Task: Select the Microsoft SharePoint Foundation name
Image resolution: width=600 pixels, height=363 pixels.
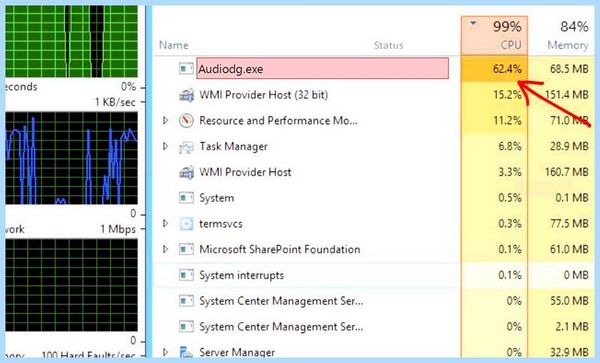Action: point(280,249)
